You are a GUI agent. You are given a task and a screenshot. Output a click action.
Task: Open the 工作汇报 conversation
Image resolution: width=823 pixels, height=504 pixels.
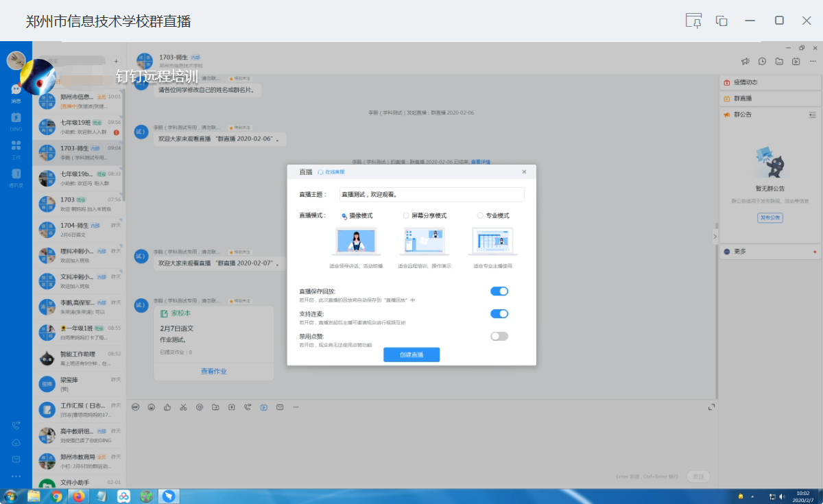pyautogui.click(x=79, y=409)
